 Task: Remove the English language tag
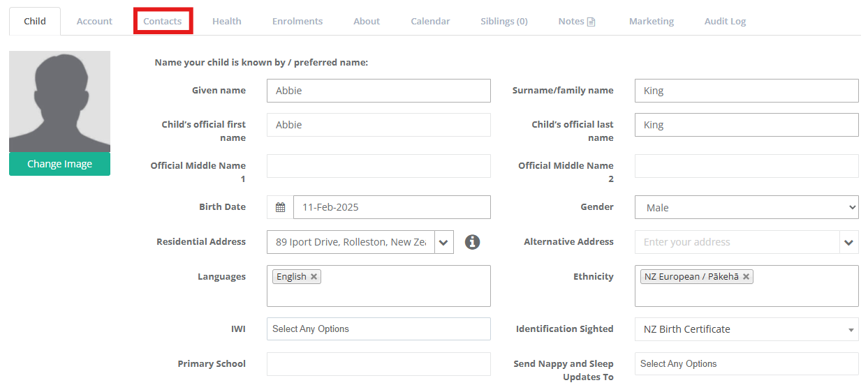coord(314,277)
